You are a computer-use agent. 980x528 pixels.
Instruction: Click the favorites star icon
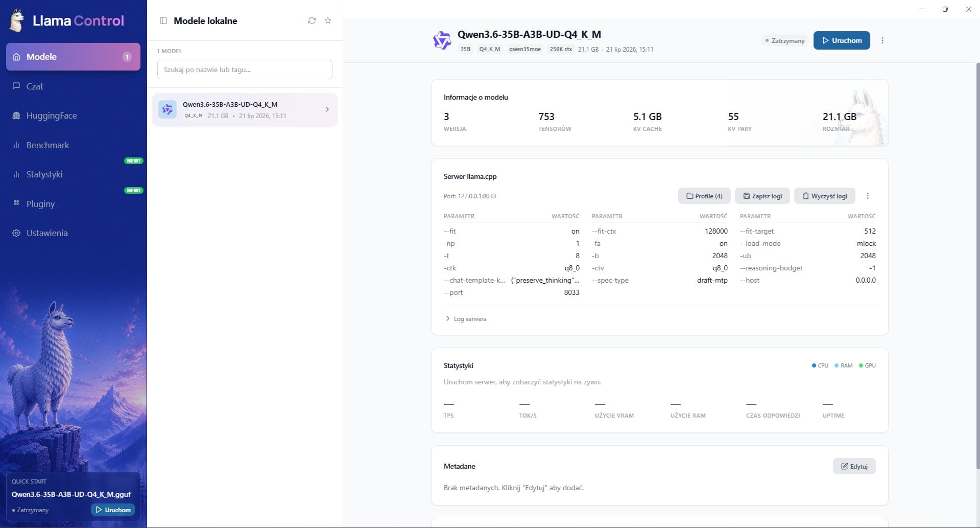328,20
